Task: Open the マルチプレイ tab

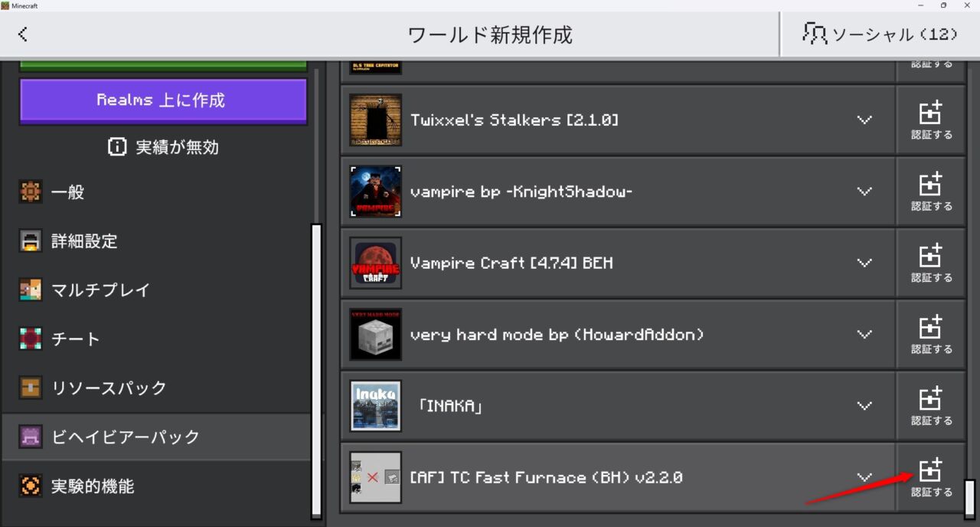Action: pyautogui.click(x=156, y=290)
